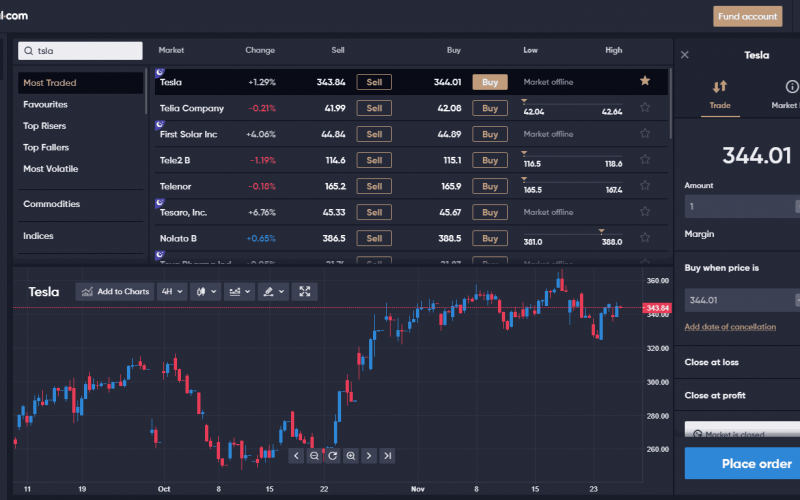Click Sell button for Tele2 B
Image resolution: width=800 pixels, height=500 pixels.
[374, 160]
